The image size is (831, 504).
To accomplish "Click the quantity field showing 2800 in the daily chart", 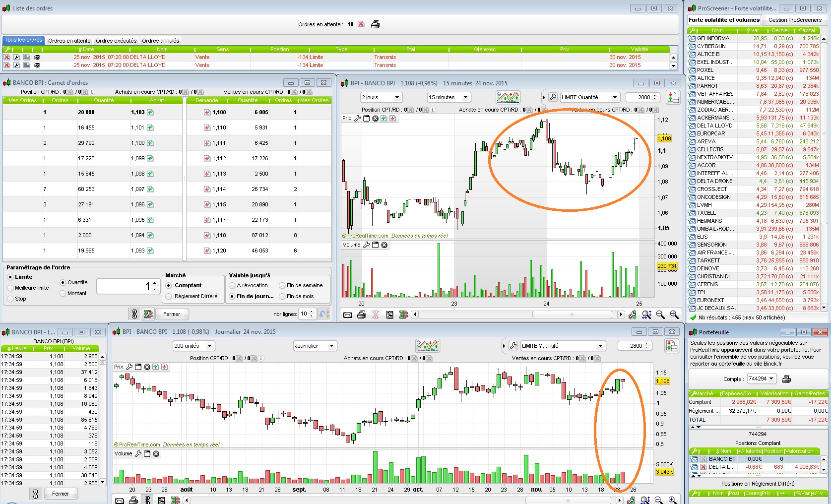I will pos(634,346).
